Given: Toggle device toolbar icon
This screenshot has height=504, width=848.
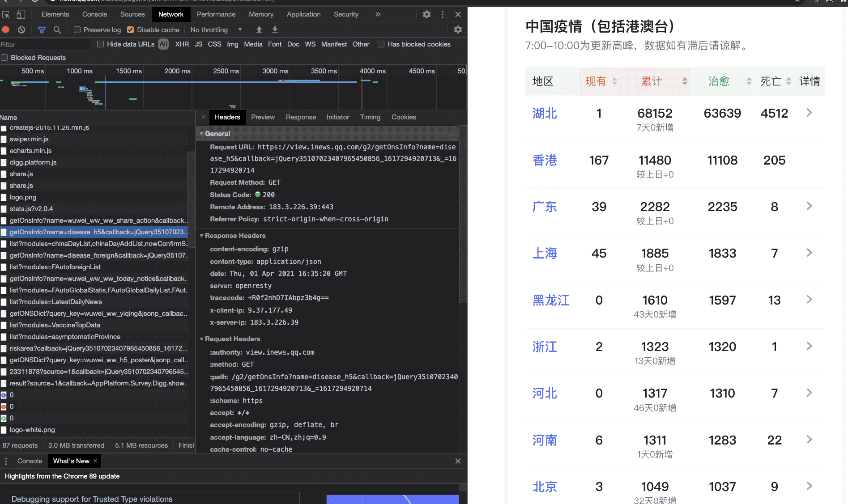Looking at the screenshot, I should pos(21,14).
